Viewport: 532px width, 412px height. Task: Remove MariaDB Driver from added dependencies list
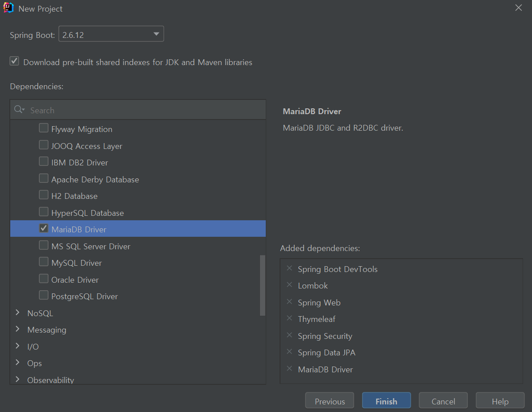(x=289, y=368)
